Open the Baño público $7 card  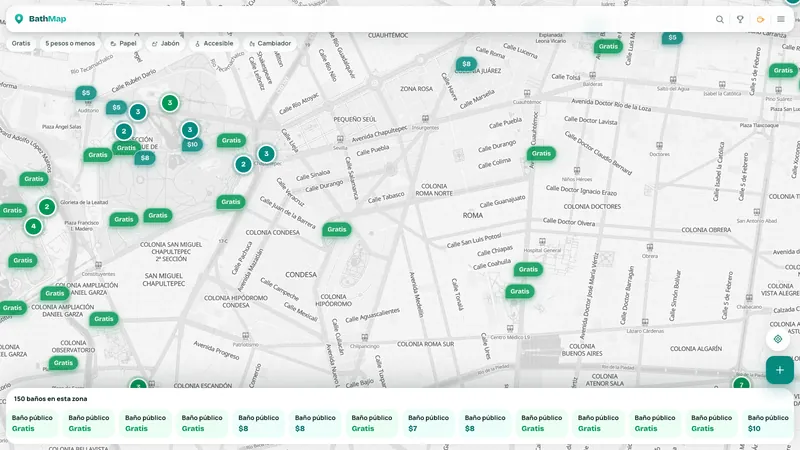[x=428, y=423]
